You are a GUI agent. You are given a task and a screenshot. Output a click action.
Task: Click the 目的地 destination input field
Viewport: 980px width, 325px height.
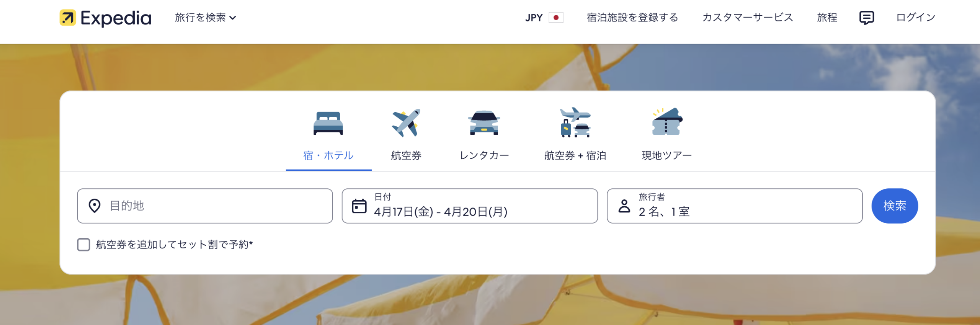tap(205, 206)
